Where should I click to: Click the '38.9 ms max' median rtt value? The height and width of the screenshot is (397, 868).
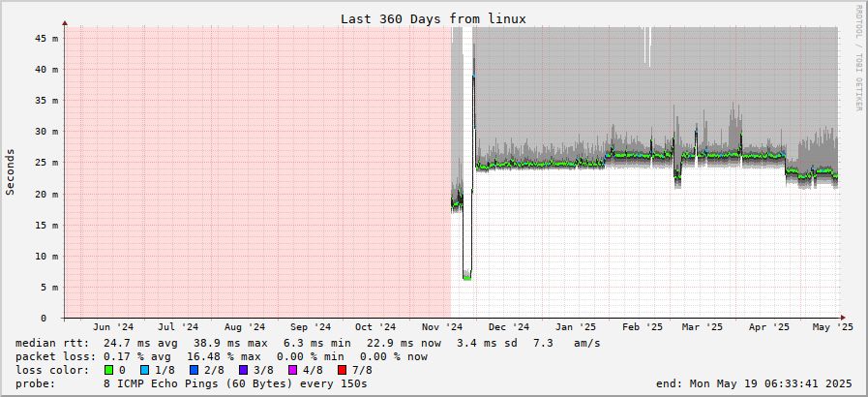point(230,344)
